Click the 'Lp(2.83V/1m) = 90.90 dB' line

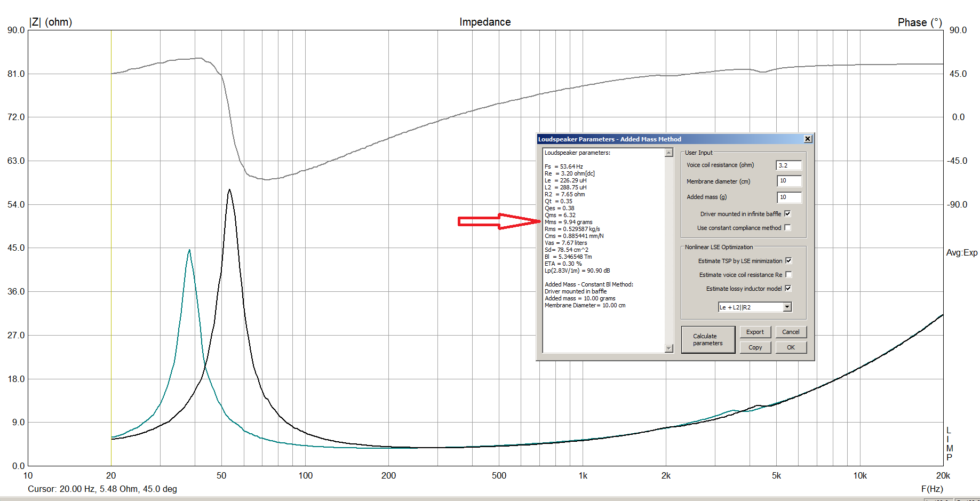tap(577, 271)
